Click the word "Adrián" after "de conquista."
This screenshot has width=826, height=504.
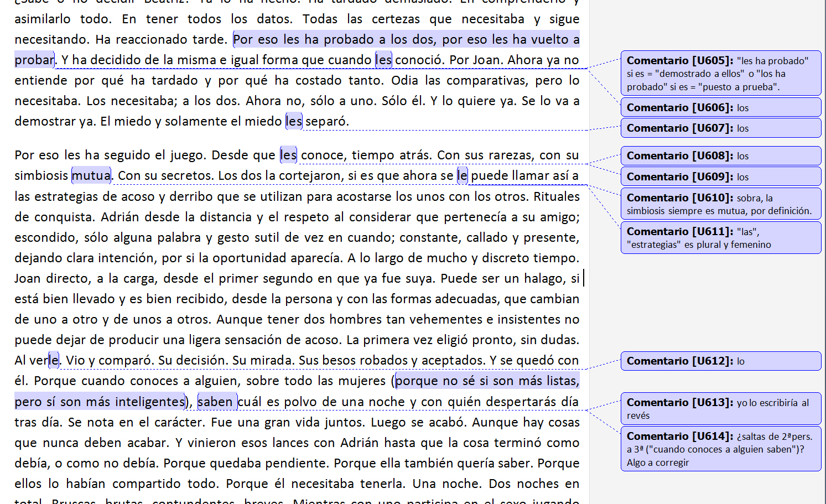pyautogui.click(x=120, y=217)
